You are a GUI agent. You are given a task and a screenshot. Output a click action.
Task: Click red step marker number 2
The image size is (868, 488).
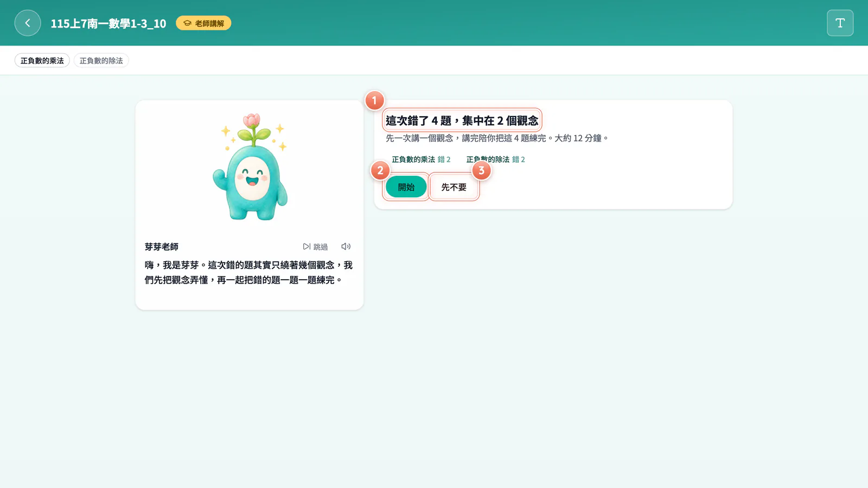click(380, 171)
